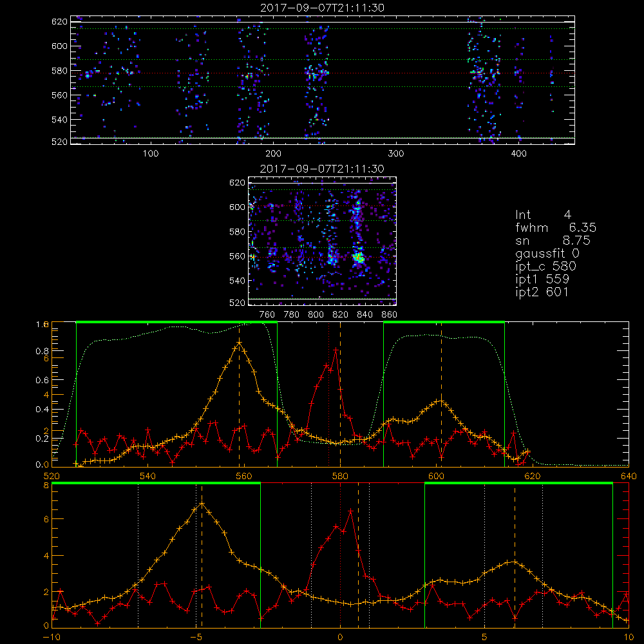Click the x-axis label 5 of lower plot

point(485,638)
